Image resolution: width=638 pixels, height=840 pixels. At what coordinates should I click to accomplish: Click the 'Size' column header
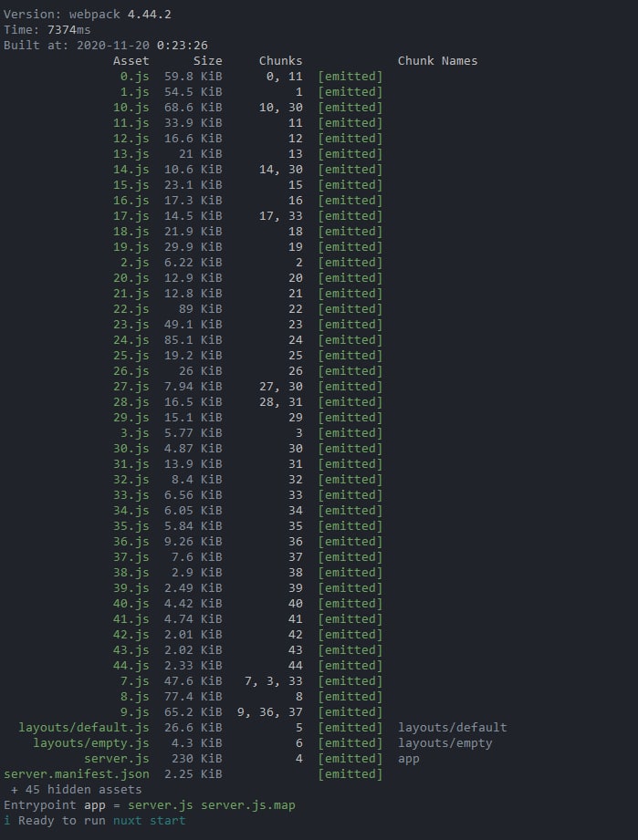[x=207, y=60]
